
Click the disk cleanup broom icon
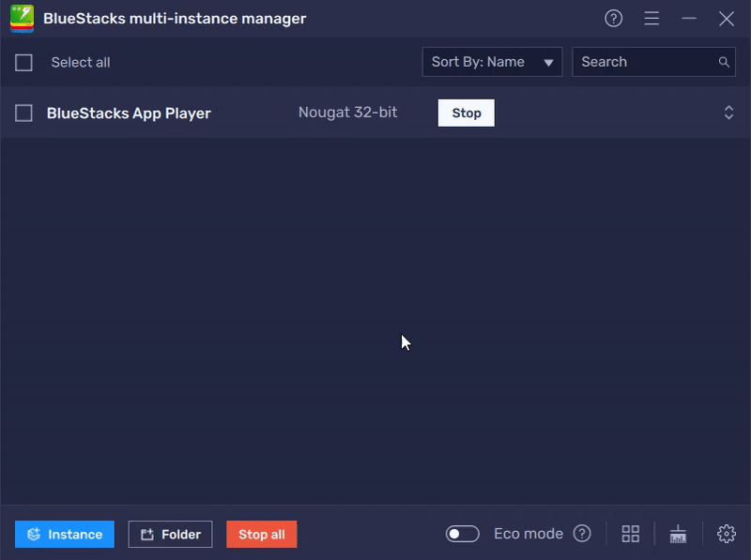pos(678,534)
